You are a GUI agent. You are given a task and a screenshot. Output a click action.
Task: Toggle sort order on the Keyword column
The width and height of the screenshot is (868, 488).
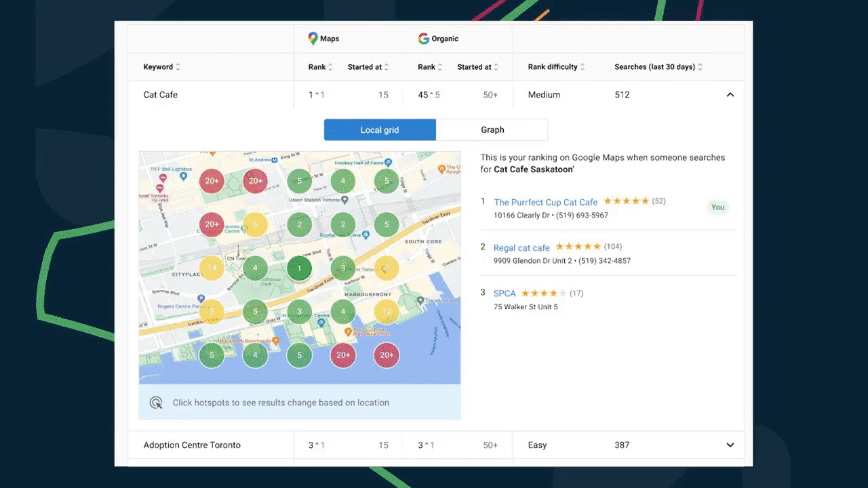[177, 66]
